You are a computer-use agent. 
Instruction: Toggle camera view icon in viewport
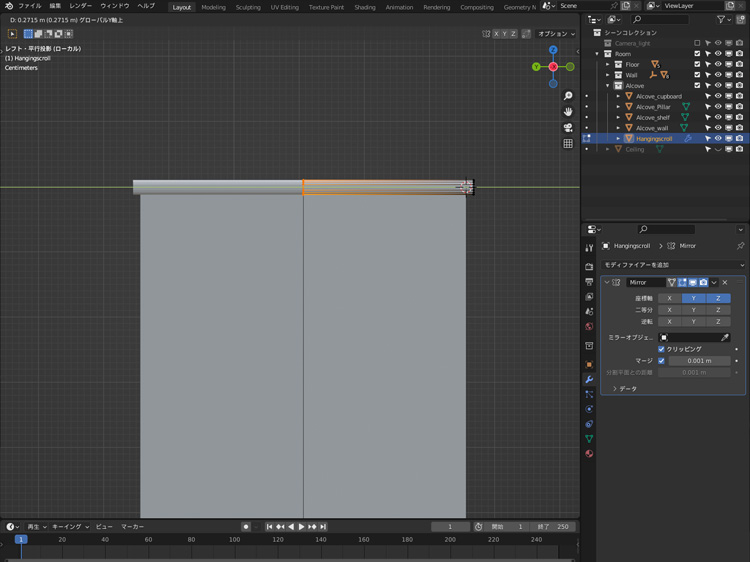click(568, 128)
